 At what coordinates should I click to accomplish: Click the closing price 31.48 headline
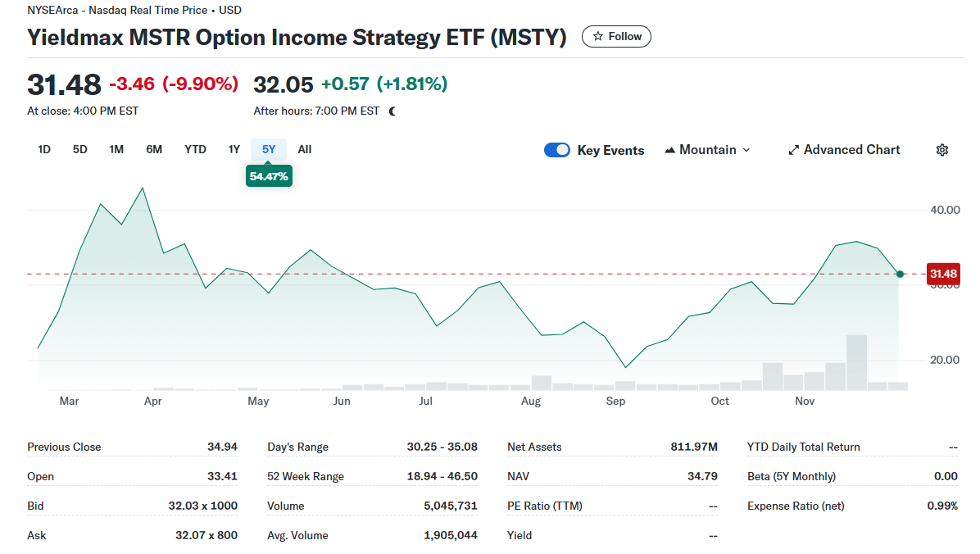[64, 85]
